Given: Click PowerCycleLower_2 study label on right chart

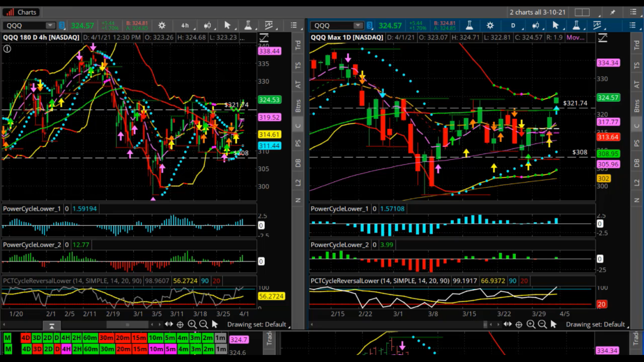Looking at the screenshot, I should [339, 245].
